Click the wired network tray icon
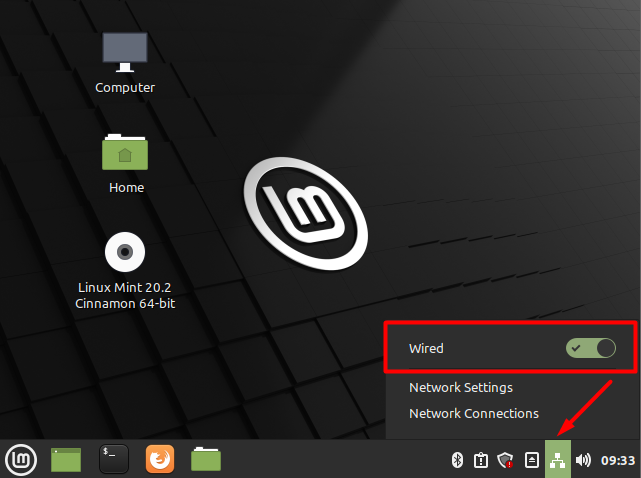Viewport: 641px width, 478px height. [558, 460]
